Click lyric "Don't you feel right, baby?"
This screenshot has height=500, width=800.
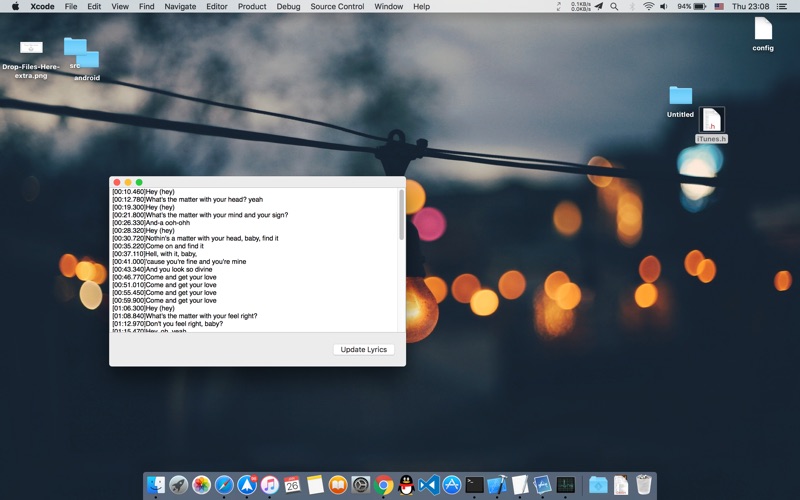pyautogui.click(x=184, y=323)
